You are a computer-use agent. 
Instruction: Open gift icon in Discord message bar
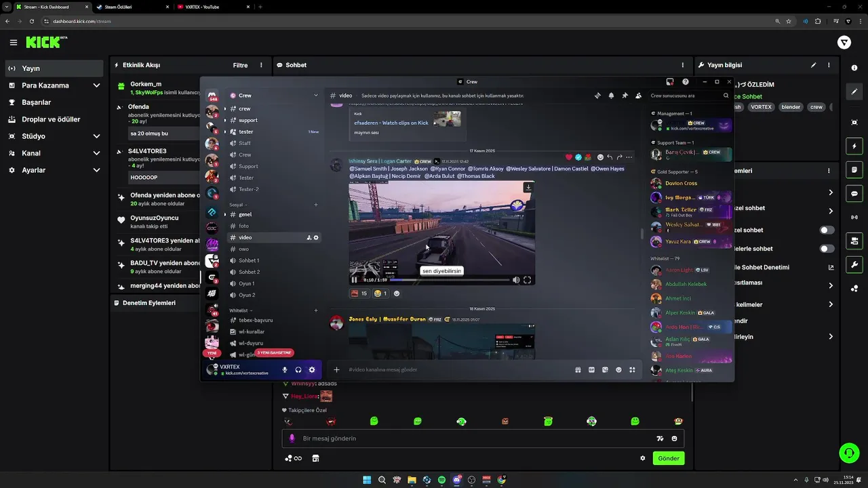click(x=578, y=369)
